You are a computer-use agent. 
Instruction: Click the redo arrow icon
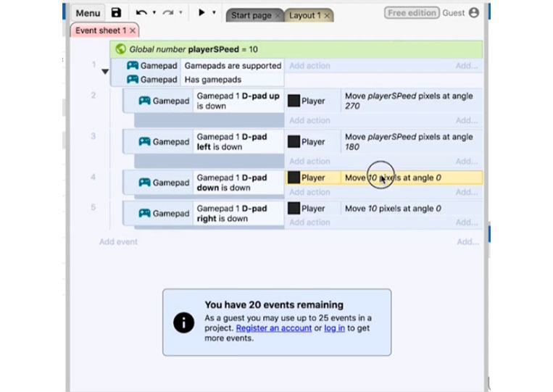point(168,13)
